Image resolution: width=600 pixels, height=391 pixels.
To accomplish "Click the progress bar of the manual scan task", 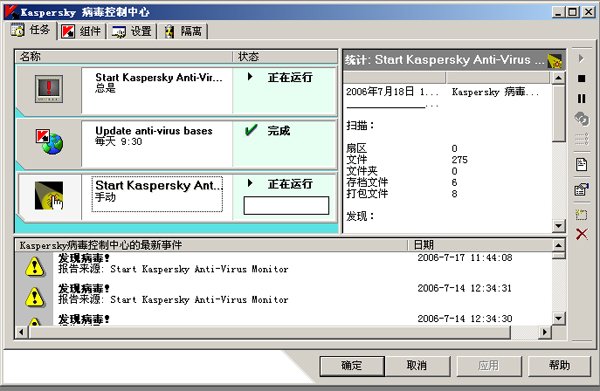I will [286, 205].
